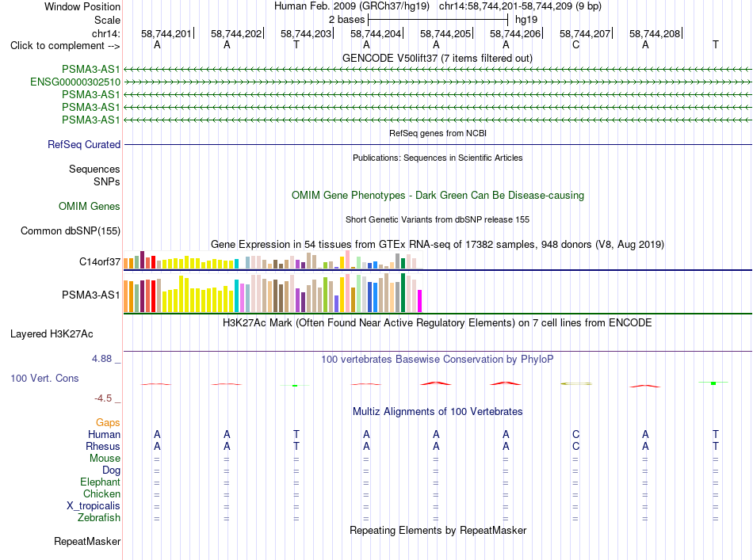Viewport: 753px width, 560px height.
Task: Click the -4.5 PhyloP lower scale value
Action: 103,398
